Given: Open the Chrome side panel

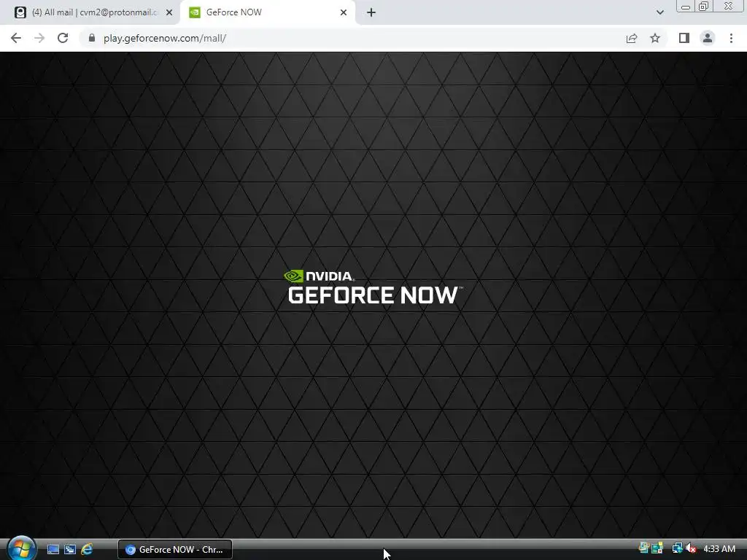Looking at the screenshot, I should point(684,38).
